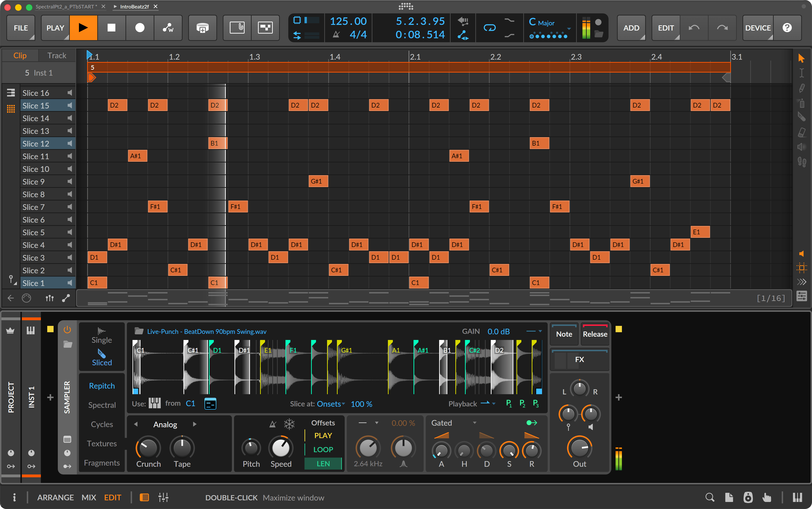Select Single sampler mode
The width and height of the screenshot is (812, 509).
click(x=102, y=335)
